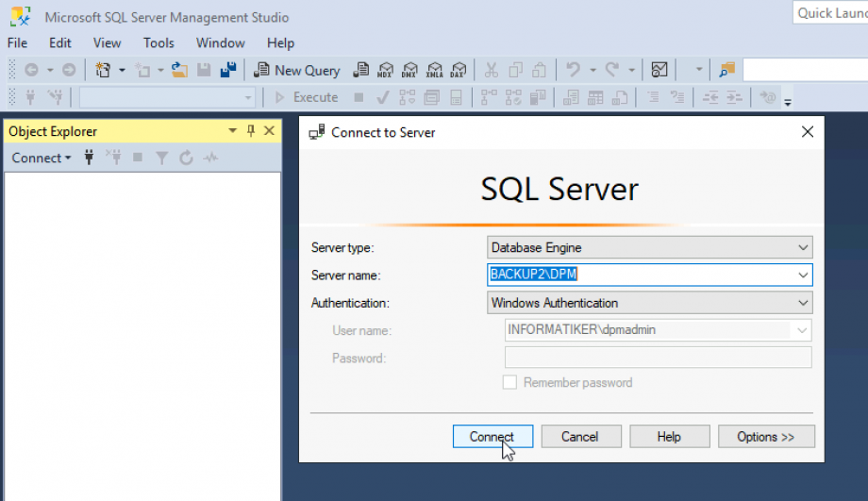Expand the Server name dropdown arrow
Viewport: 868px width, 501px height.
click(803, 275)
